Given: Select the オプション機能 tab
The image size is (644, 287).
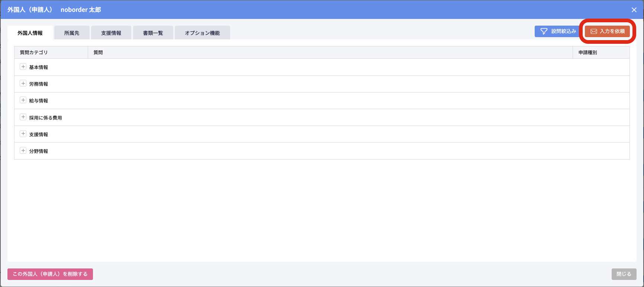Looking at the screenshot, I should point(202,33).
